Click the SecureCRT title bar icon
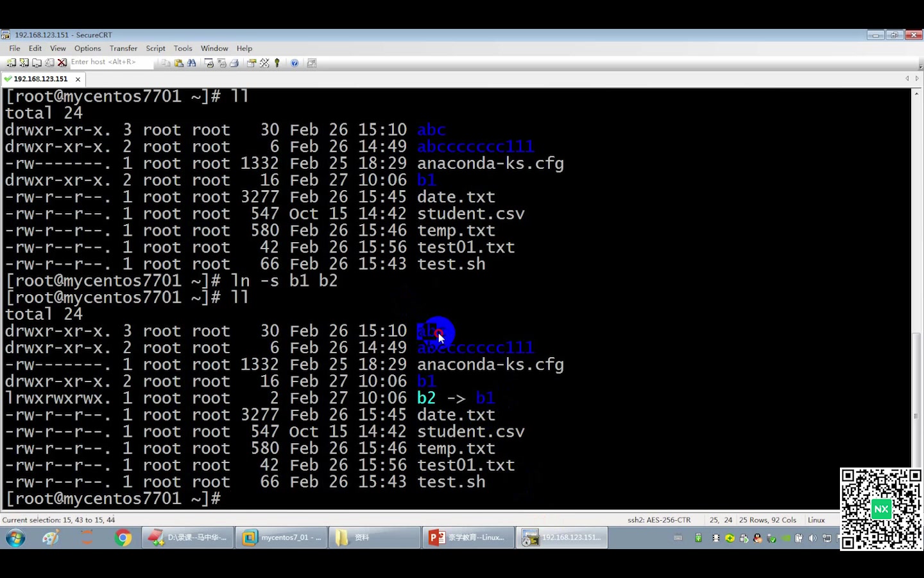Viewport: 924px width, 578px height. click(6, 35)
